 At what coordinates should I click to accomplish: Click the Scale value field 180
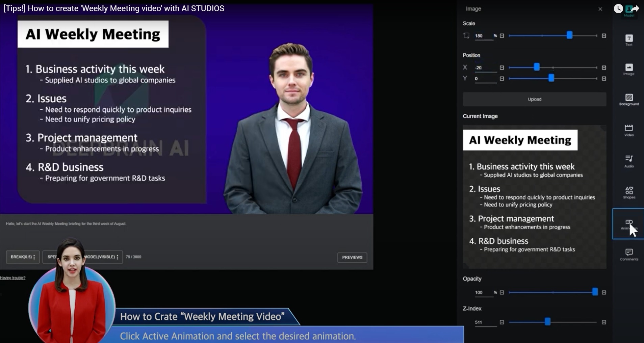point(484,36)
